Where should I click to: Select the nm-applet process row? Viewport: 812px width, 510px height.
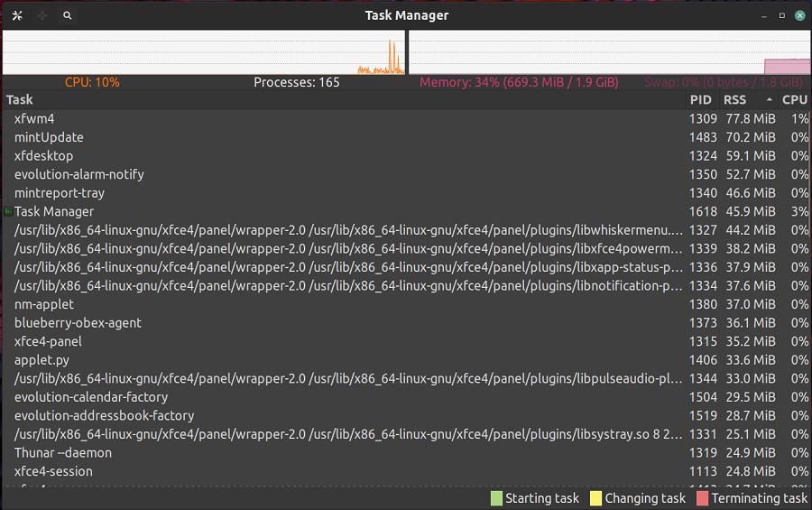[406, 304]
